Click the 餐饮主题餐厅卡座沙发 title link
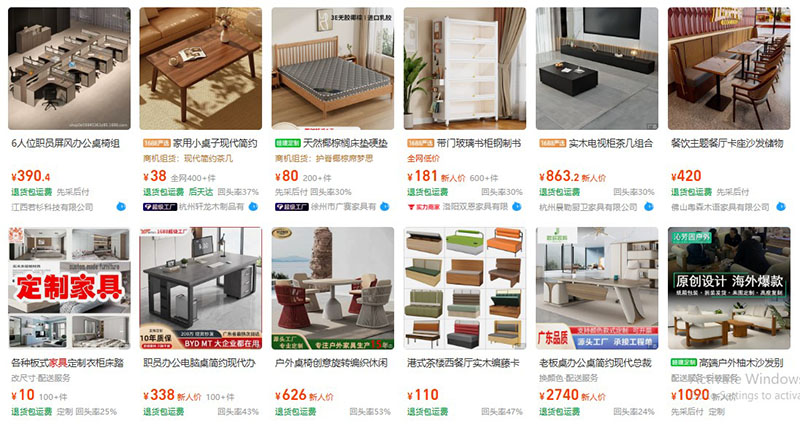The width and height of the screenshot is (800, 424). pyautogui.click(x=727, y=143)
